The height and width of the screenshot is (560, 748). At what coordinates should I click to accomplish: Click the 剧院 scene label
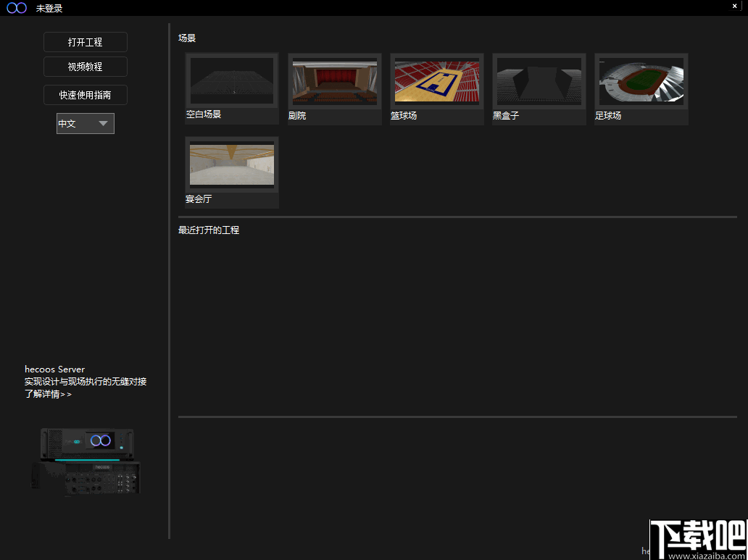click(x=297, y=115)
